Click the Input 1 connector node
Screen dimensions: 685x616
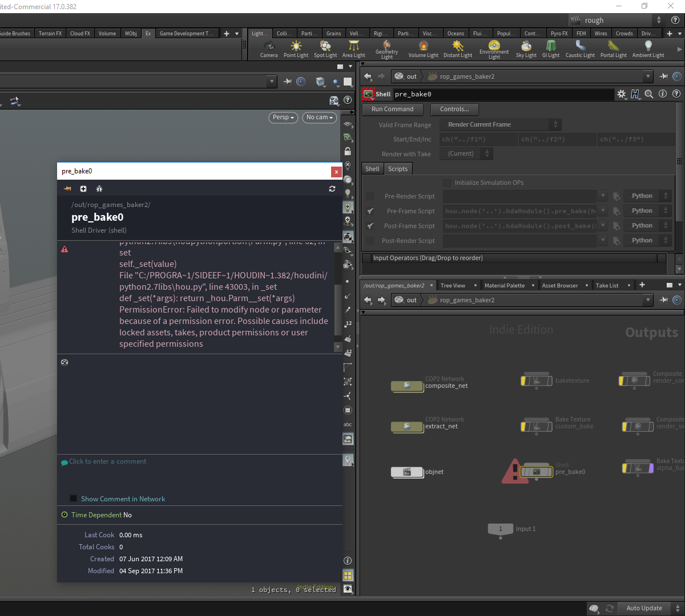tap(501, 529)
